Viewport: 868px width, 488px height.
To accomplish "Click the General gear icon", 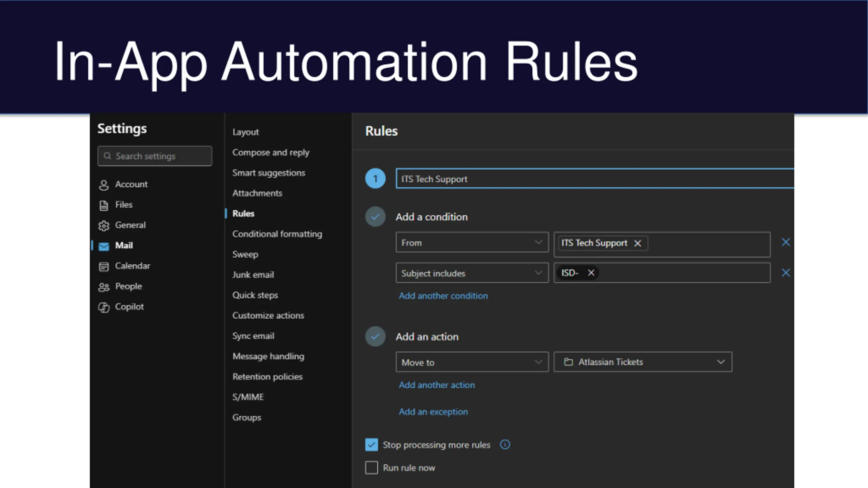I will [104, 226].
